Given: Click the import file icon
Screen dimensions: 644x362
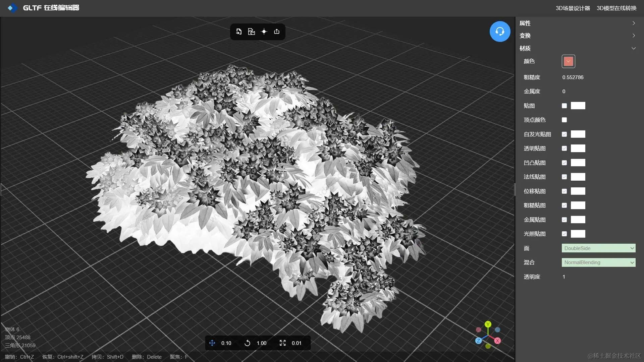Looking at the screenshot, I should 238,32.
